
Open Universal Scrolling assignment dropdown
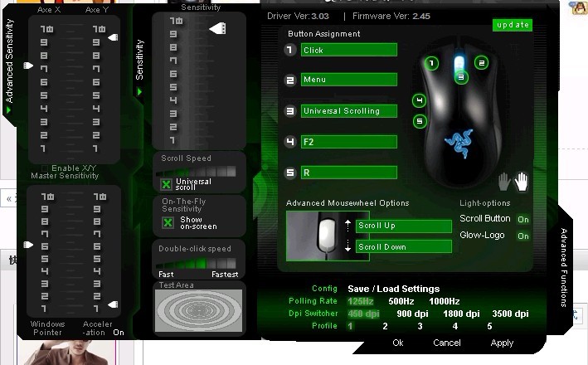[349, 111]
